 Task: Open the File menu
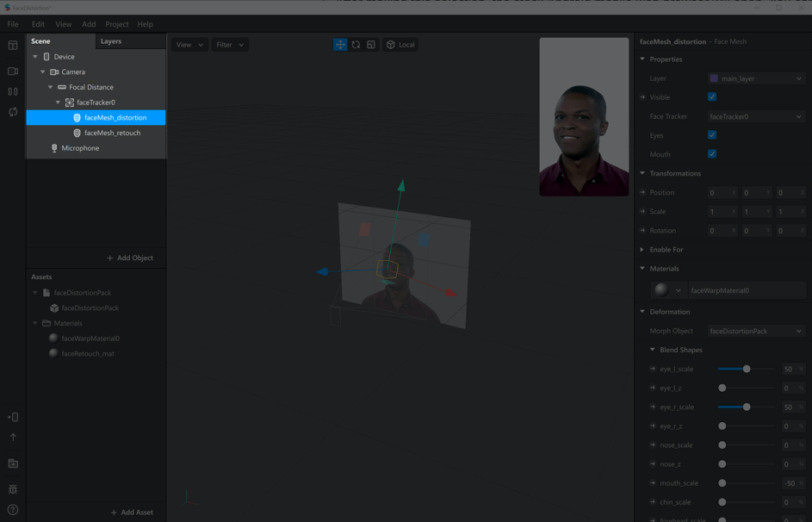pos(13,24)
